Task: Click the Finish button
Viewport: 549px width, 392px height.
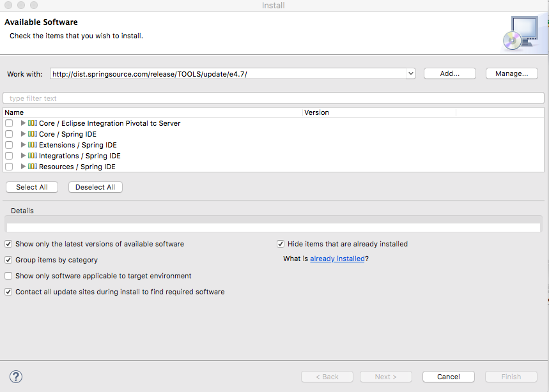Action: point(511,377)
